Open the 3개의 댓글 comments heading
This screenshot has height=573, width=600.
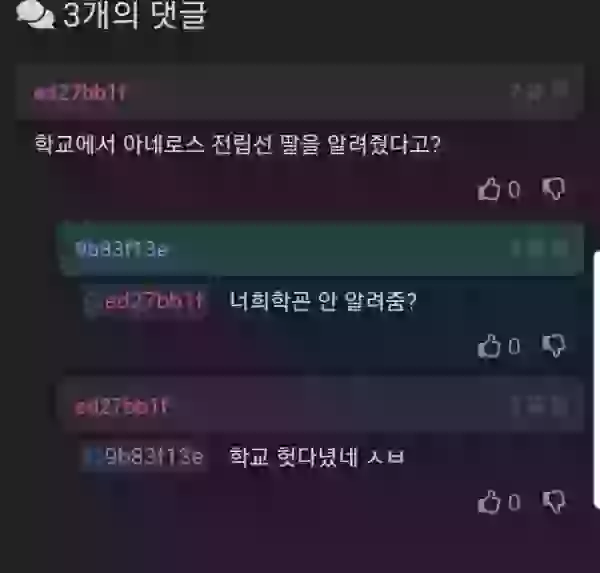click(135, 15)
